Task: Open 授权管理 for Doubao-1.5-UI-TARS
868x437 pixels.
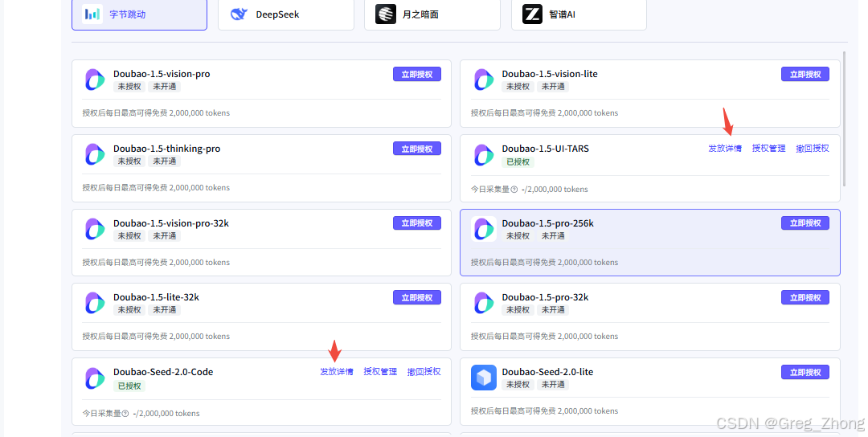Action: 768,149
